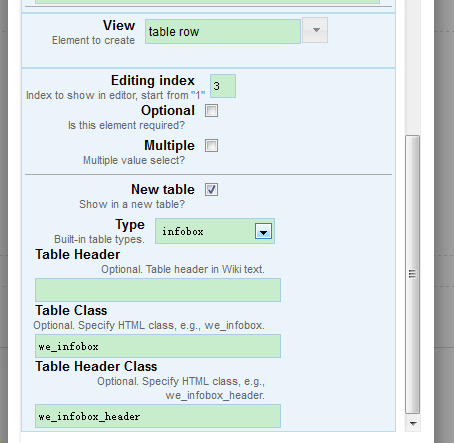454x443 pixels.
Task: Click the scrollbar track above the thumb
Action: (x=412, y=67)
